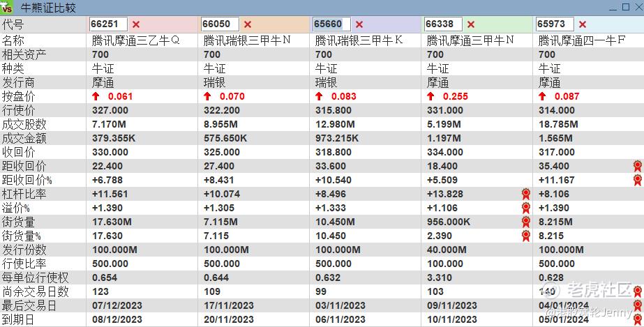Image resolution: width=644 pixels, height=327 pixels.
Task: Click the 收回价 row label
Action: pyautogui.click(x=18, y=152)
